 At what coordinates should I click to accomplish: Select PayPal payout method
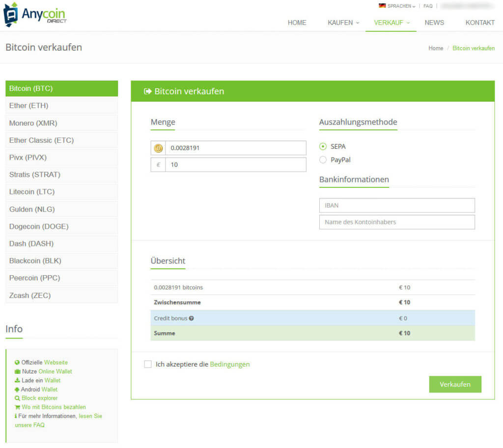pyautogui.click(x=323, y=159)
